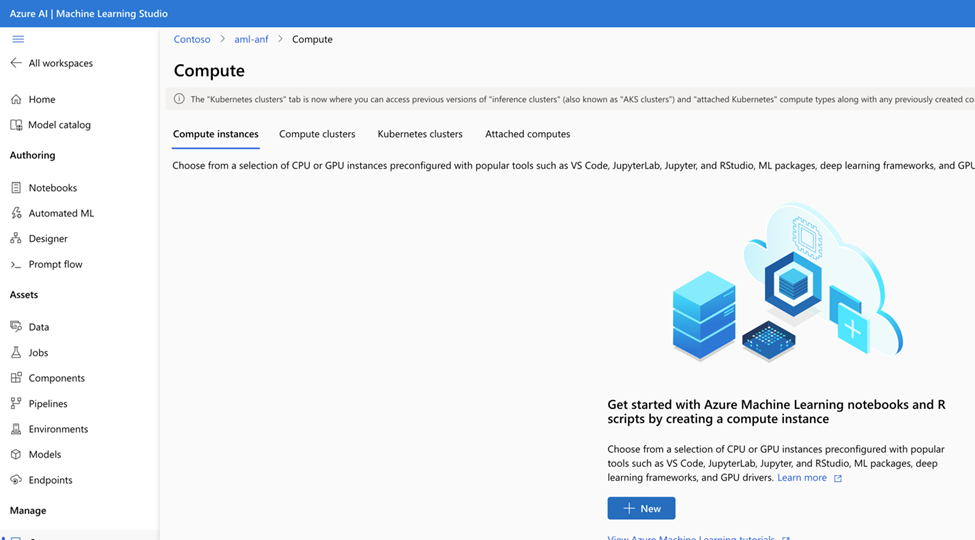Switch to the Compute instances tab
975x540 pixels.
click(216, 134)
